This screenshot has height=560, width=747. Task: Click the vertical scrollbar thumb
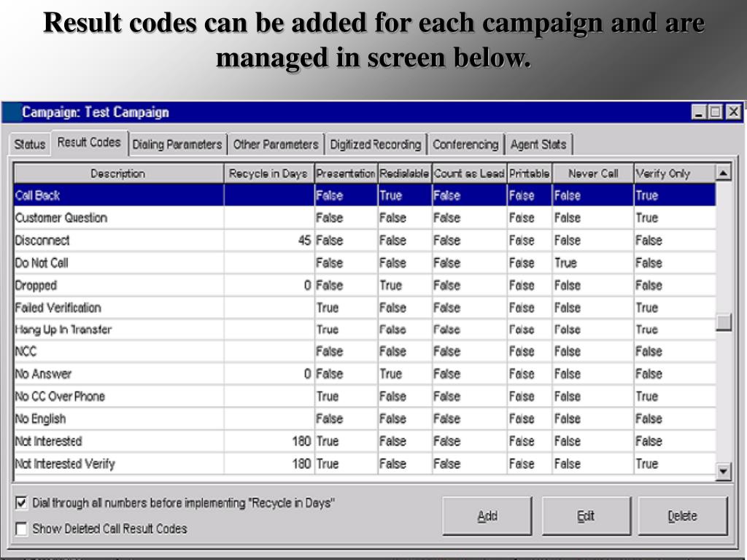click(723, 322)
